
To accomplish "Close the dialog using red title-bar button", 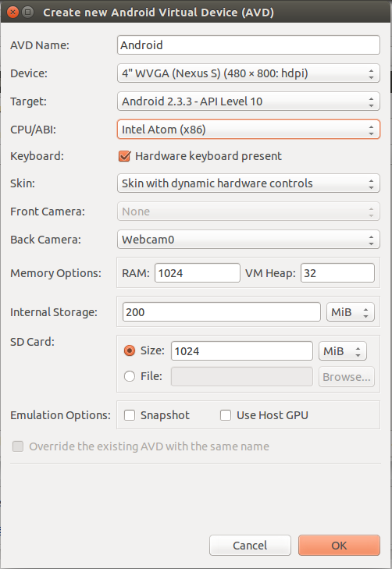I will tap(12, 12).
